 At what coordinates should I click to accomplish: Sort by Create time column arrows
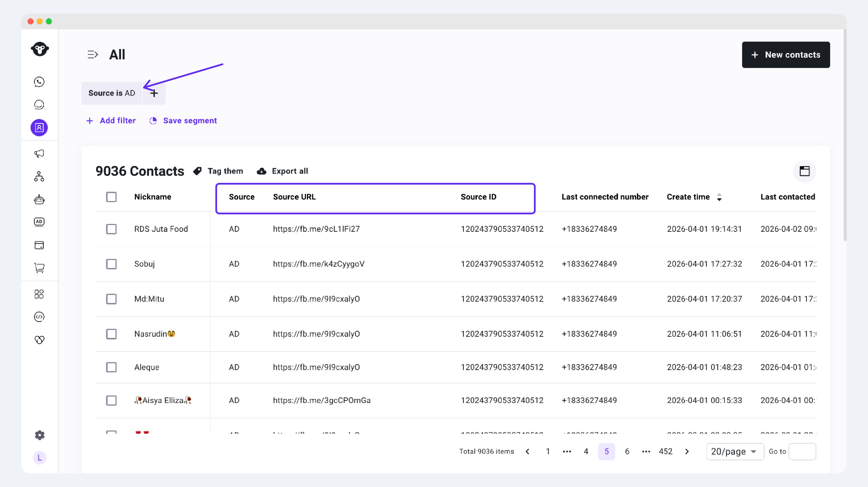coord(719,197)
